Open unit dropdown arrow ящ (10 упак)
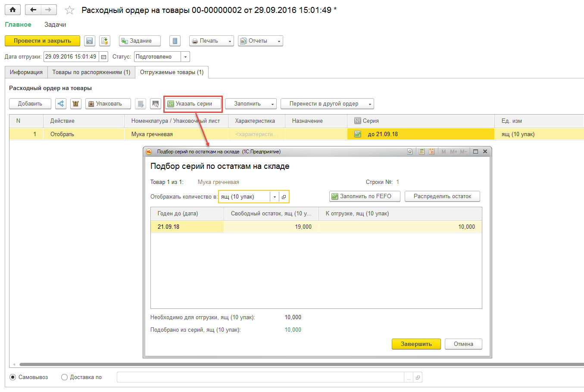Image resolution: width=584 pixels, height=392 pixels. 275,197
